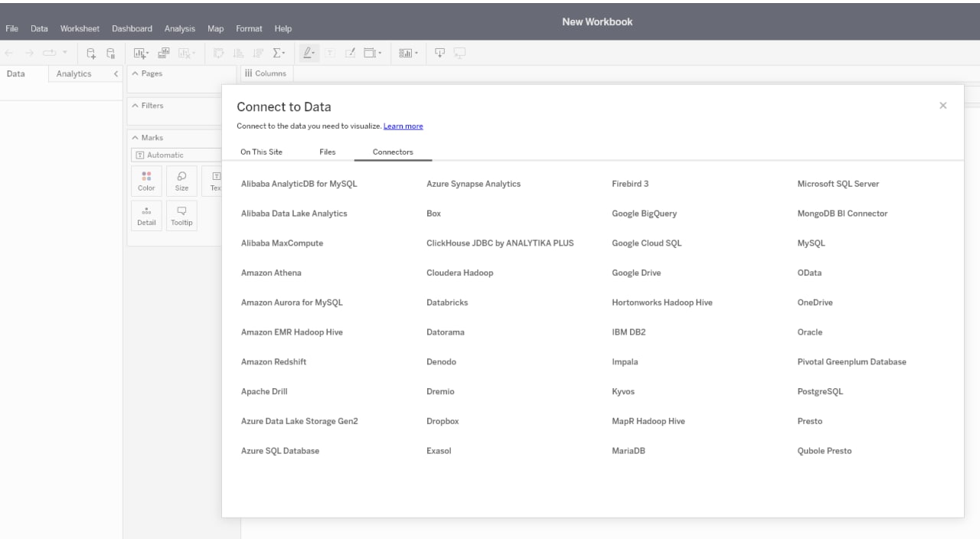Open the Worksheet menu

coord(80,28)
